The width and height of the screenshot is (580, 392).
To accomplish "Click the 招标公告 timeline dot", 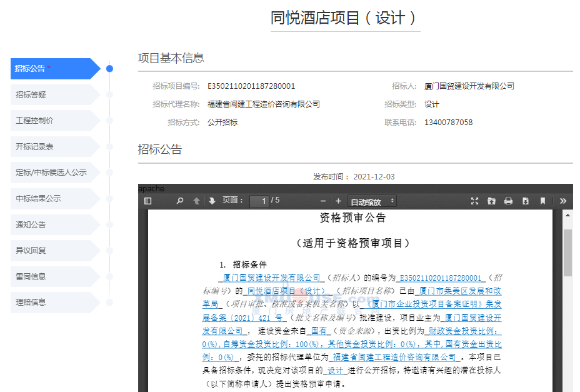I will pos(109,69).
